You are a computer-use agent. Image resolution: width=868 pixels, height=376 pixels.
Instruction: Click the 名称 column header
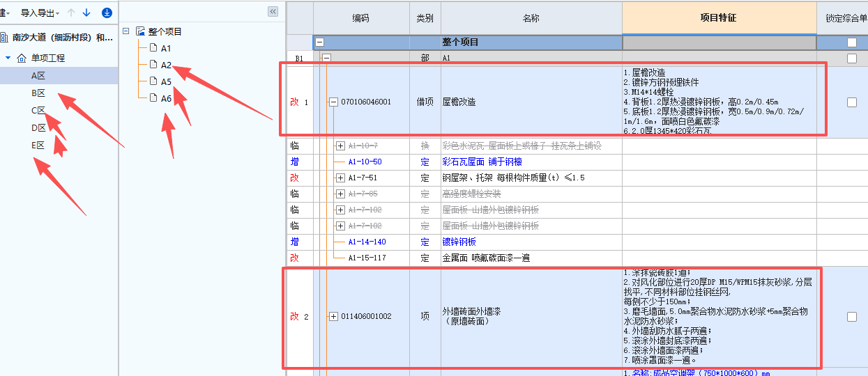pos(531,18)
